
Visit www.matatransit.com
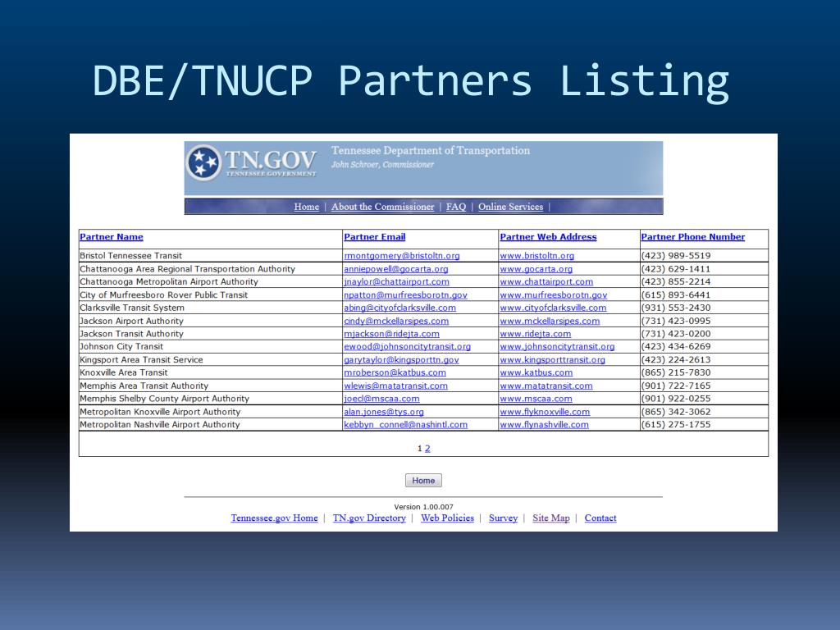click(546, 386)
